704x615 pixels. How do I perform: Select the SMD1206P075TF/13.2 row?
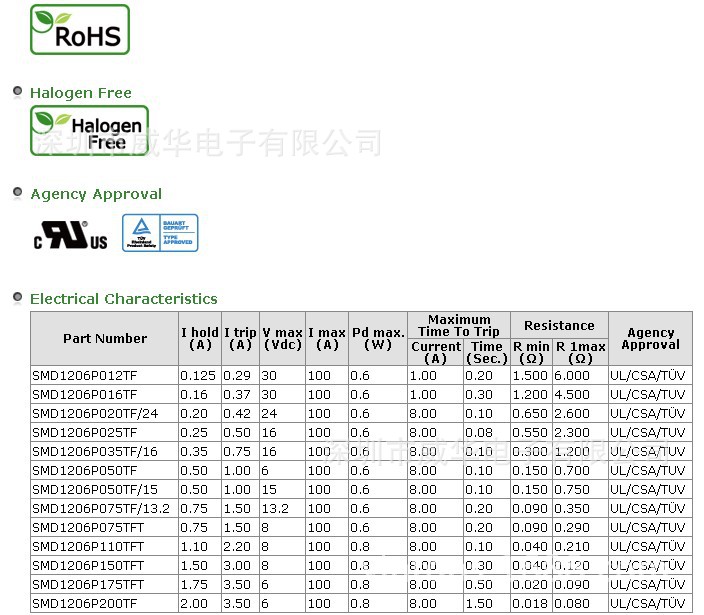coord(102,509)
